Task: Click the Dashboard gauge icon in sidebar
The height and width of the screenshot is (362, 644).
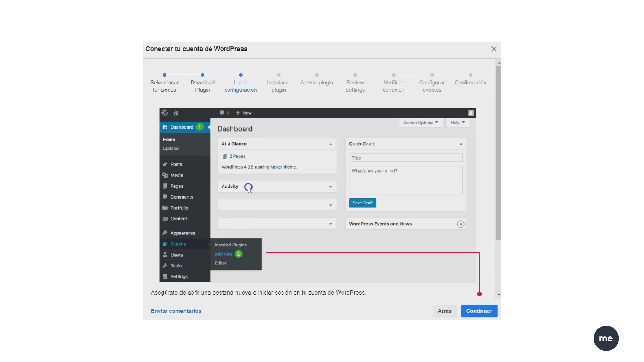Action: [x=165, y=127]
